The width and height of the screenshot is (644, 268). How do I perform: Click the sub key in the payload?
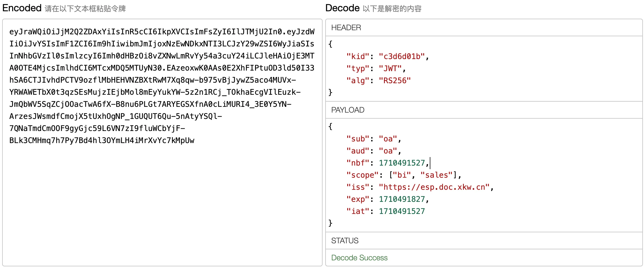click(x=358, y=139)
